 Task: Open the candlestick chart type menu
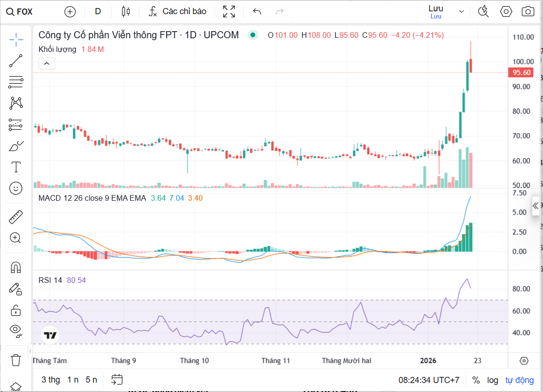(x=126, y=11)
